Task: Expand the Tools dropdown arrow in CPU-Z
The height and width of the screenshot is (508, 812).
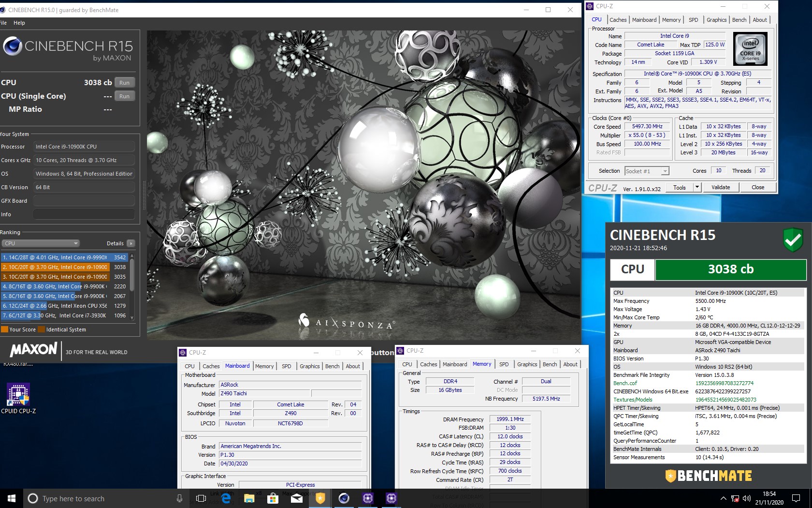Action: [697, 187]
